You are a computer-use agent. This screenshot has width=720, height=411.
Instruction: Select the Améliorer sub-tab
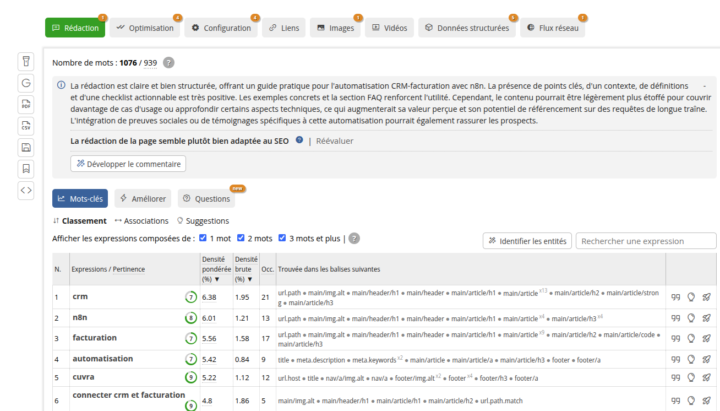[x=143, y=198]
